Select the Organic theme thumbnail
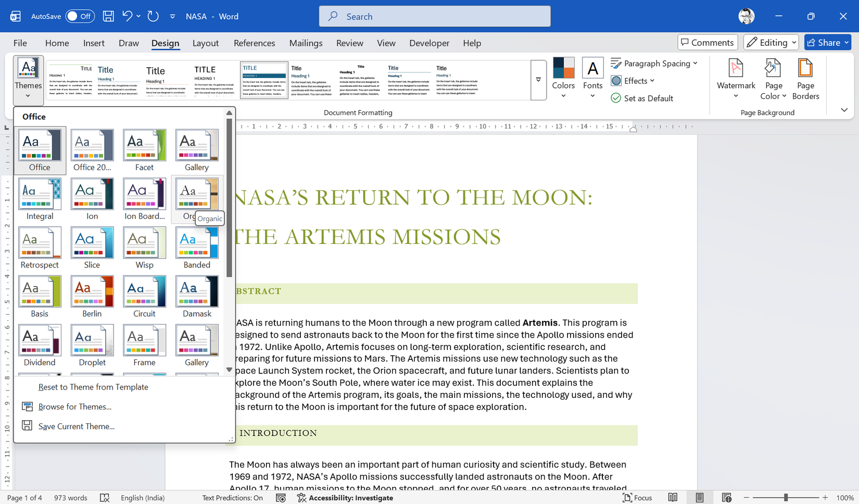Viewport: 859px width, 504px height. pyautogui.click(x=197, y=193)
